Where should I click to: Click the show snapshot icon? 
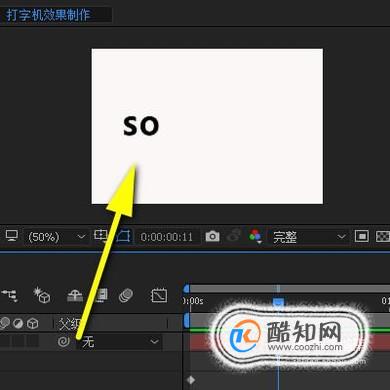point(234,236)
